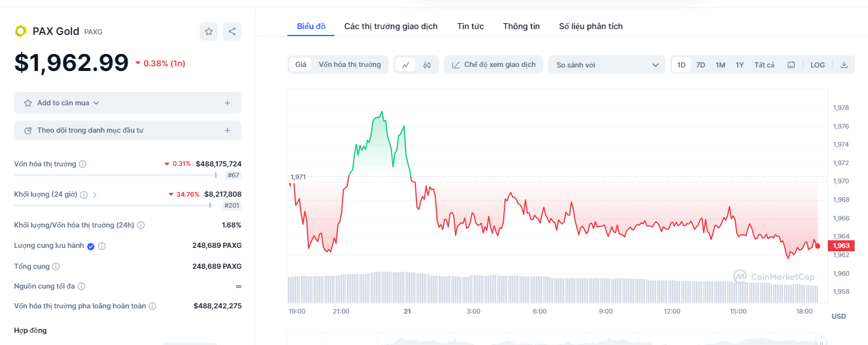Switch to Số liệu phân tích tab
The image size is (868, 345).
pyautogui.click(x=590, y=26)
